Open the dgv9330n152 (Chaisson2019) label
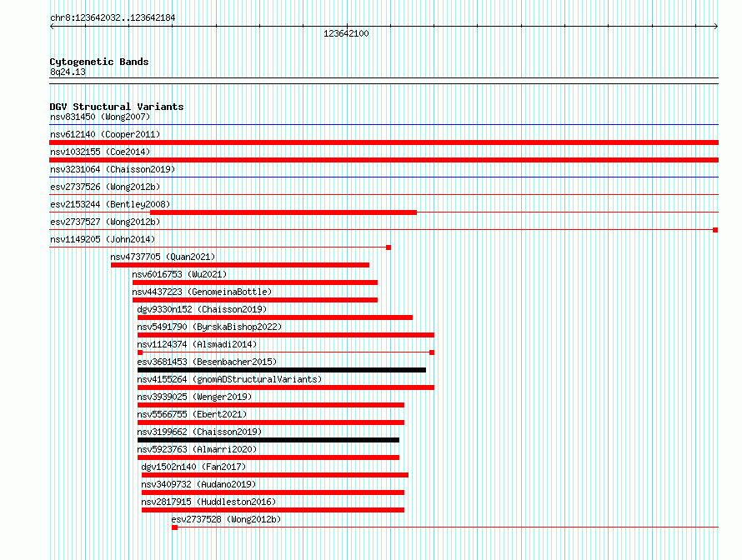 point(202,309)
